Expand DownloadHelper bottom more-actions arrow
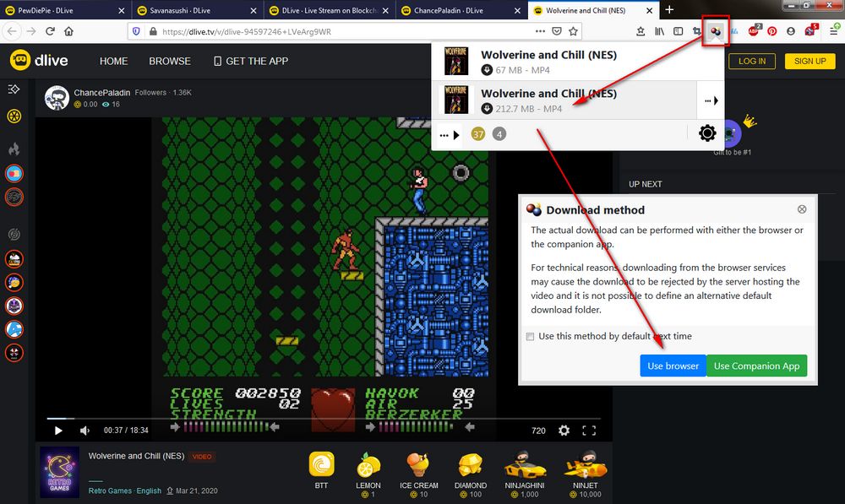 point(450,134)
